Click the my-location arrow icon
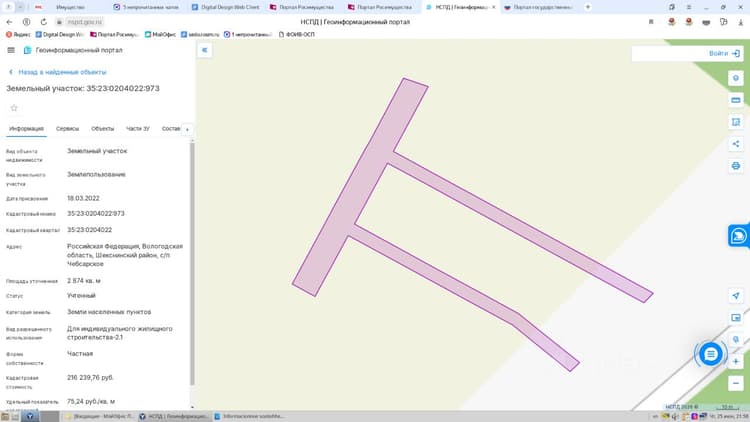This screenshot has height=422, width=750. [x=736, y=296]
